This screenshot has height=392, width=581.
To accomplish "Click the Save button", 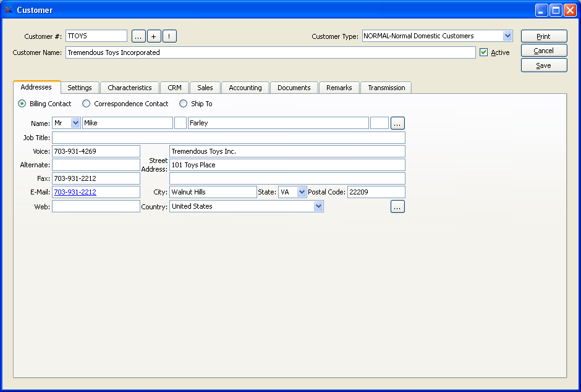I will coord(544,65).
